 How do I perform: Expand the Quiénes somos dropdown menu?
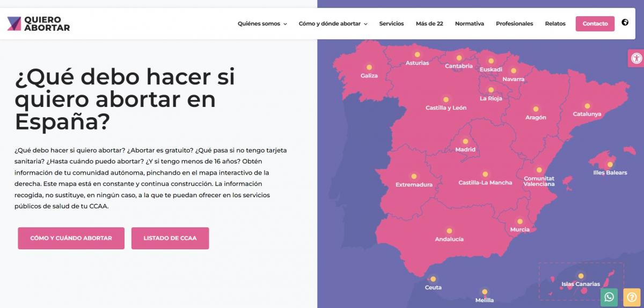pyautogui.click(x=262, y=24)
